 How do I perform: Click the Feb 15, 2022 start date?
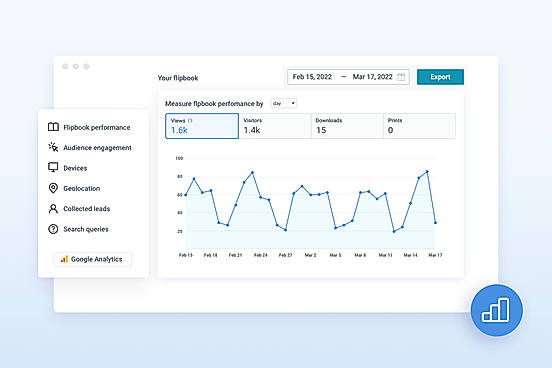tap(312, 77)
